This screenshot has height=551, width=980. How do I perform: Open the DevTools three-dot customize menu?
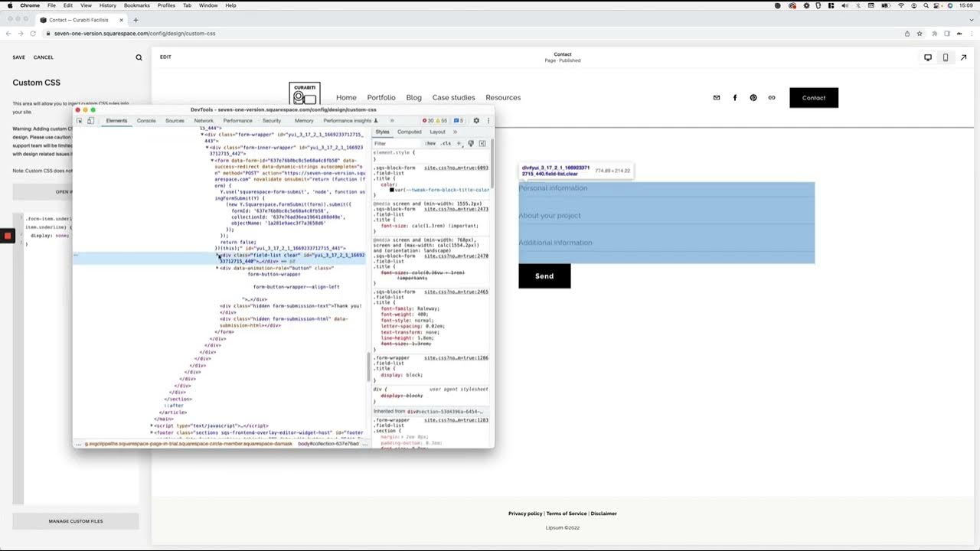488,121
